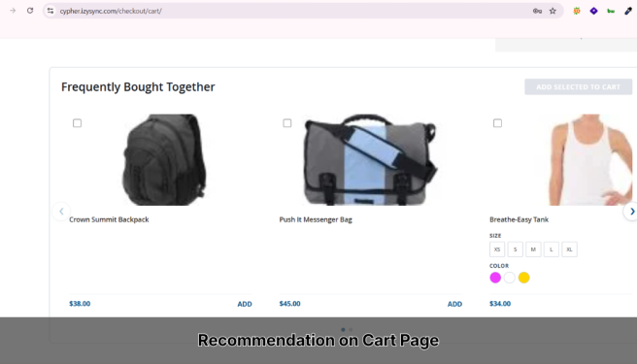637x364 pixels.
Task: Open the green extension icon in toolbar
Action: [x=611, y=11]
